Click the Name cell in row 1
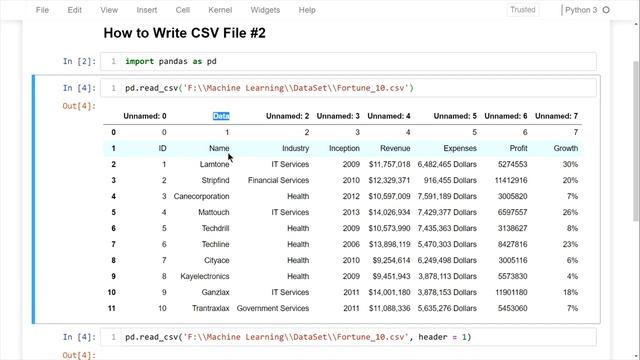Screen dimensions: 640x360 click(219, 149)
